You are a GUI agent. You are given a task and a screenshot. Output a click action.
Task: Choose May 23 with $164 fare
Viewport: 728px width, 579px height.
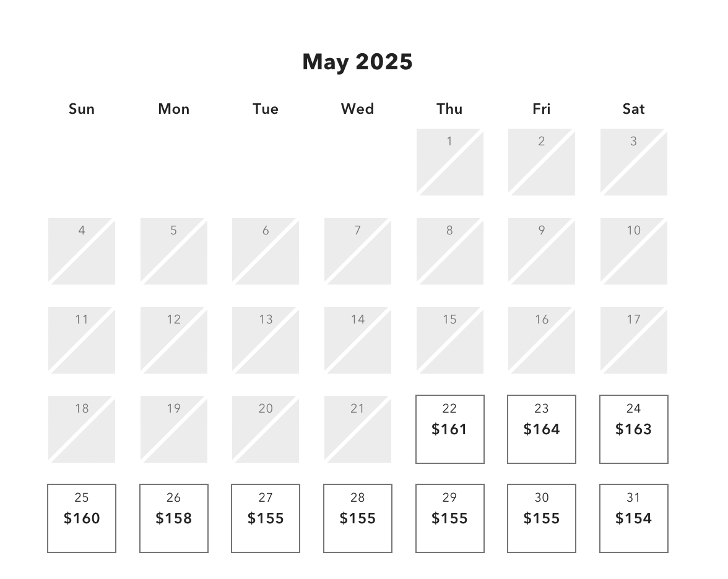[x=541, y=429]
